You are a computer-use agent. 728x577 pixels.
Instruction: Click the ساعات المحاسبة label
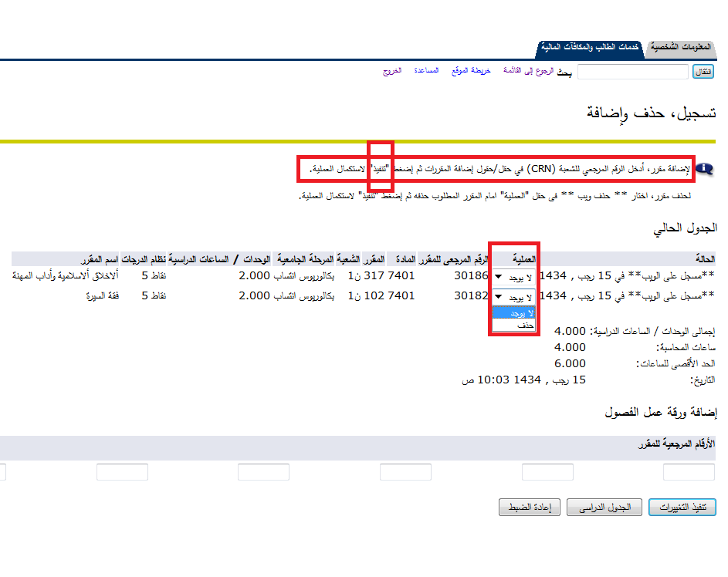(686, 347)
